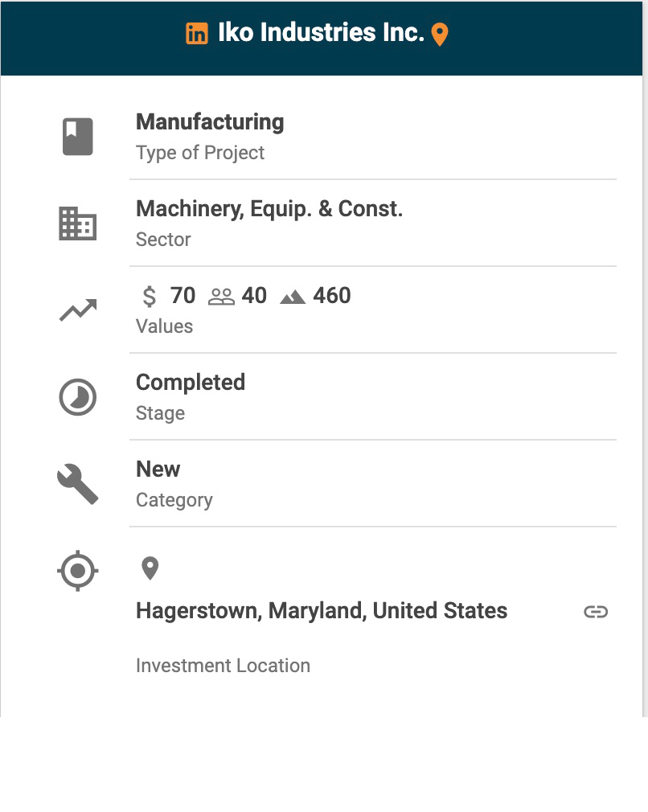Click the New category text
Screen dimensions: 648x812
[158, 470]
